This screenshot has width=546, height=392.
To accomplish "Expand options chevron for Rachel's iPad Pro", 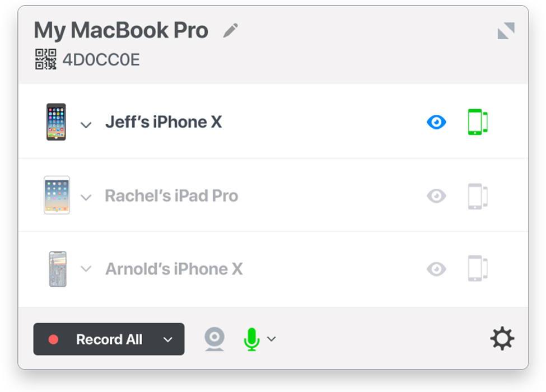I will (86, 197).
